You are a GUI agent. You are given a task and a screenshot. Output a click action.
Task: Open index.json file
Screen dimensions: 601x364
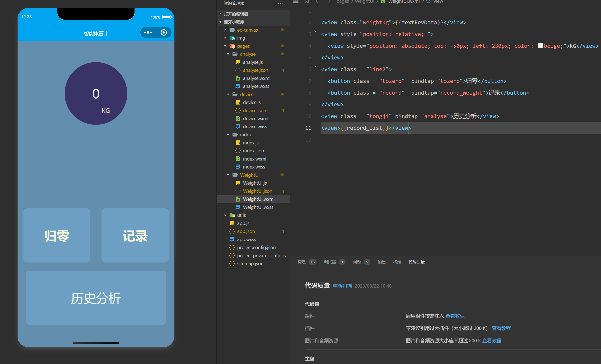click(x=253, y=150)
